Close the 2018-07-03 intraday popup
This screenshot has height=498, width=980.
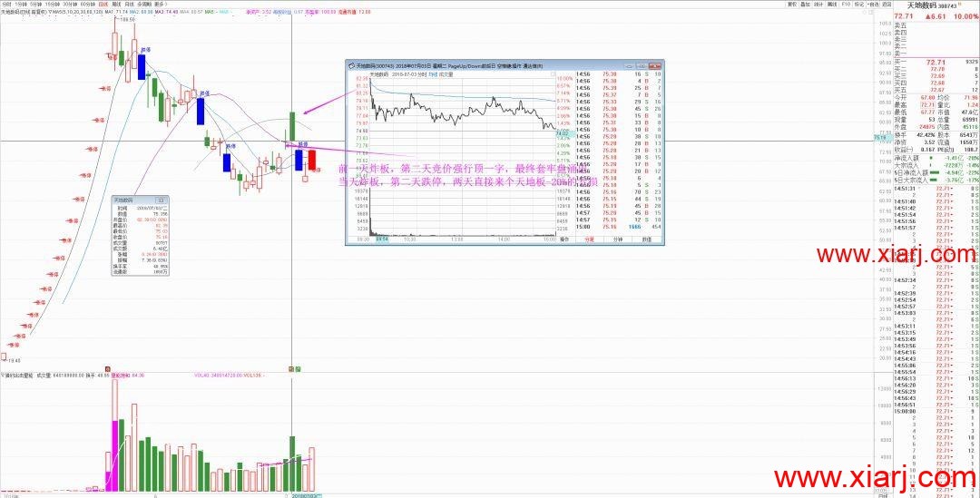pos(655,64)
